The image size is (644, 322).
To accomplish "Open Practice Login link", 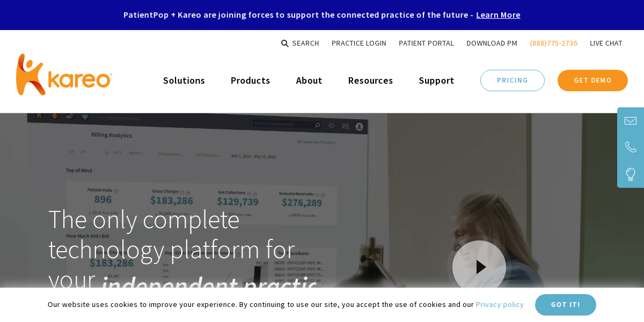I will click(x=359, y=43).
